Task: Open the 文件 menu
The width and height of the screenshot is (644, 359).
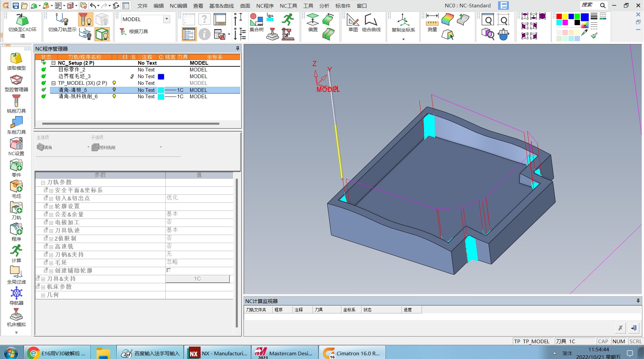Action: pos(143,6)
